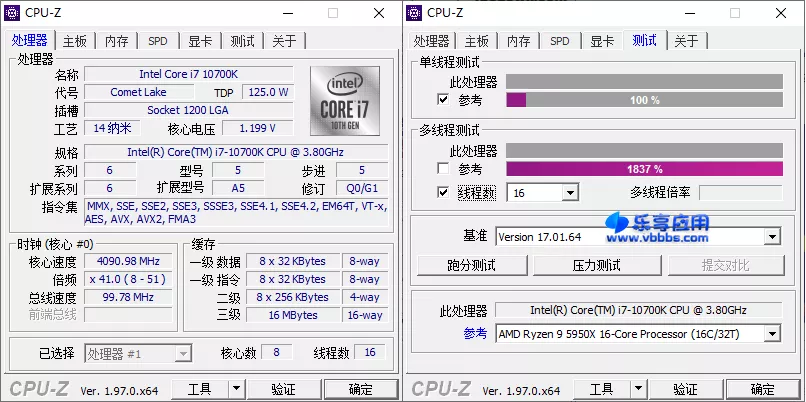
Task: Click the 工艺 value 14 纳米
Action: click(x=112, y=128)
